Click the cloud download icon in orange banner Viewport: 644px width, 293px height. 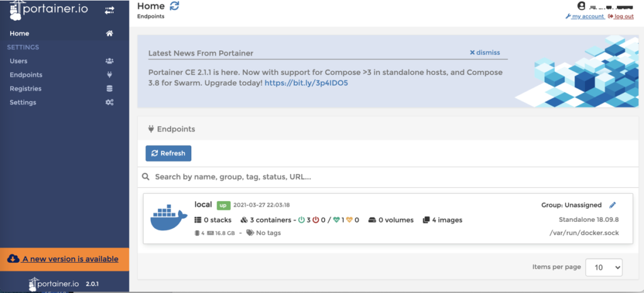click(13, 259)
